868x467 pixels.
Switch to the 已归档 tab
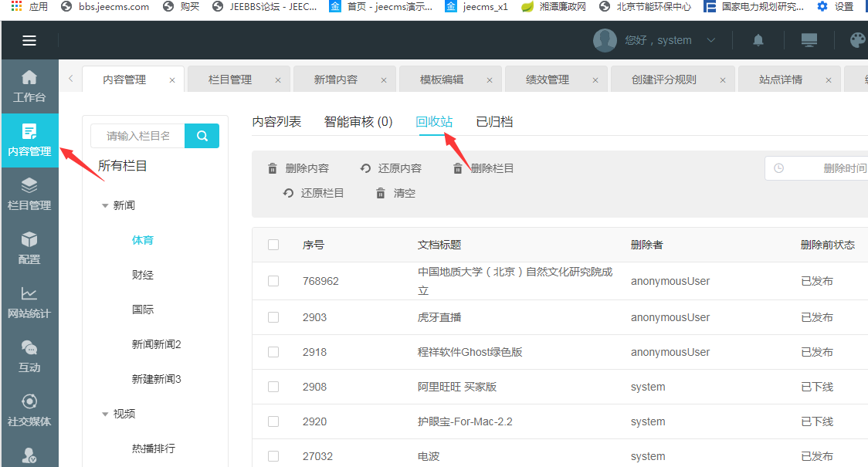pos(494,121)
